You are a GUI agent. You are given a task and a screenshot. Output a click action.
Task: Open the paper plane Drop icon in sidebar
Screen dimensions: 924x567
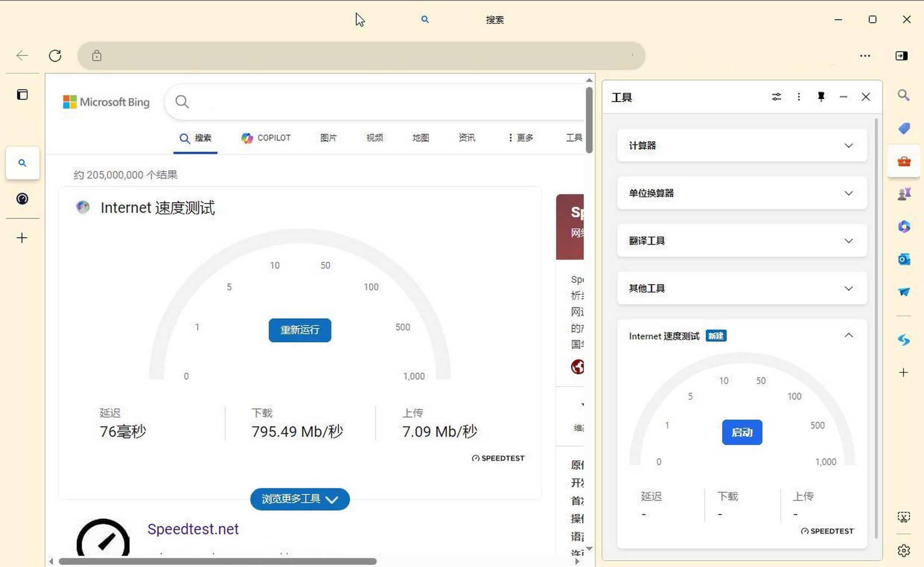(904, 292)
